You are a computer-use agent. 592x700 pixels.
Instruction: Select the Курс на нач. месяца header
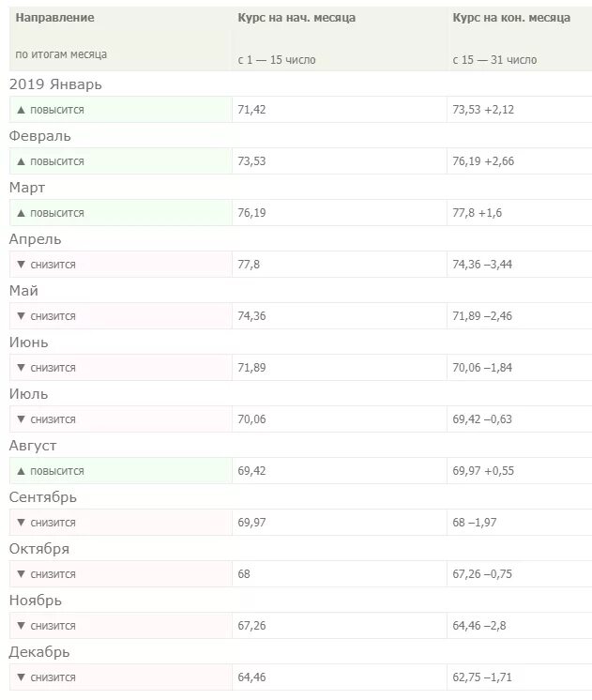[296, 18]
